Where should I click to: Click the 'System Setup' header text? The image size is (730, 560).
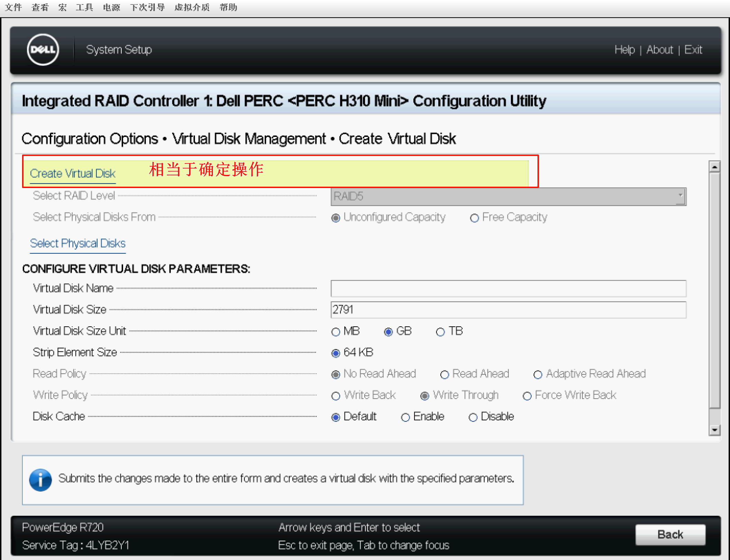click(x=119, y=50)
